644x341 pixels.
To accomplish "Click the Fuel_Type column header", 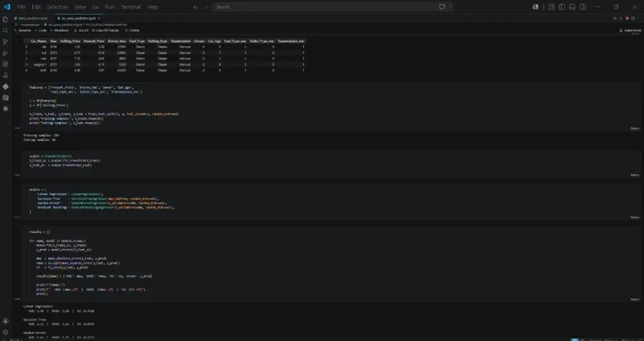I will click(x=137, y=41).
